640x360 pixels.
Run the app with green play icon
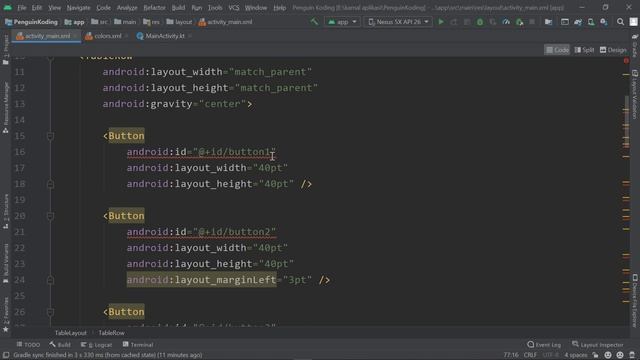click(x=441, y=22)
